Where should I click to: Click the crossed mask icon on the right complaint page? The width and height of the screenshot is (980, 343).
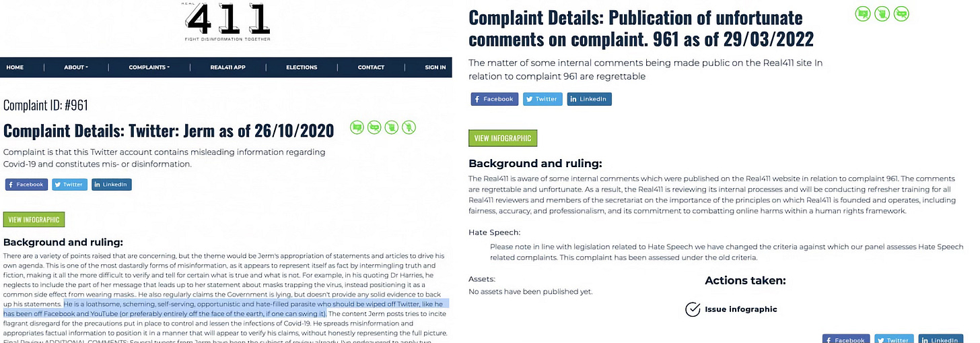[902, 13]
